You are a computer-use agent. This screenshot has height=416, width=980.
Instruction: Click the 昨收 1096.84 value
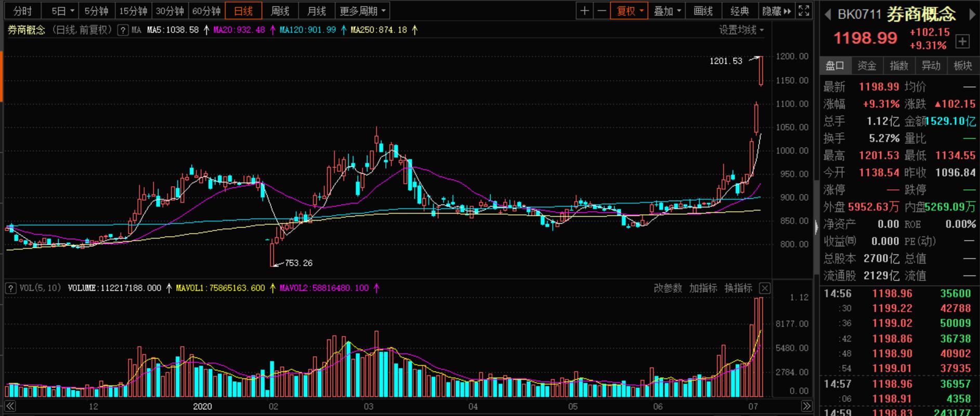tap(956, 173)
